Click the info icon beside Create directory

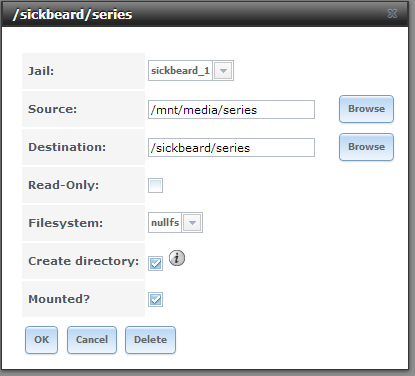177,258
